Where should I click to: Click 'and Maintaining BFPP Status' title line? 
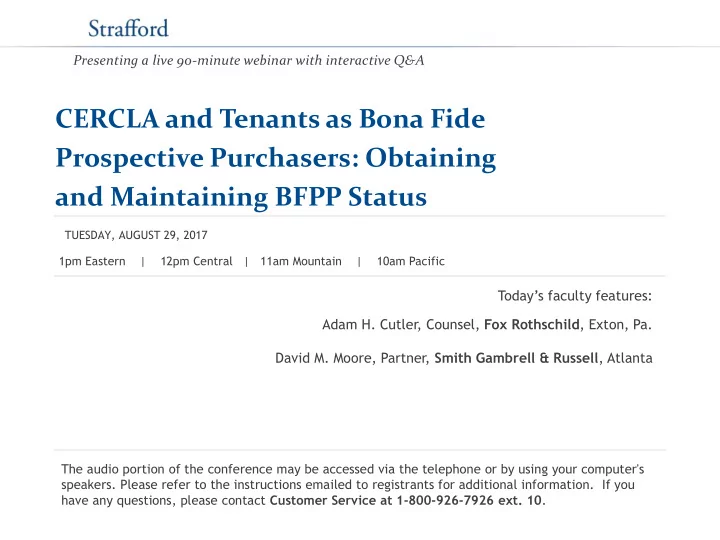click(241, 197)
